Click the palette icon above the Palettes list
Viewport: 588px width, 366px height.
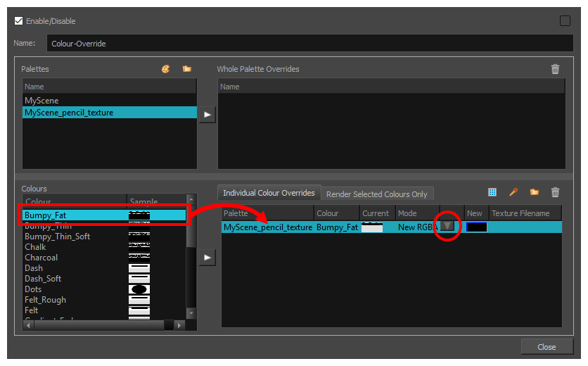coord(166,69)
